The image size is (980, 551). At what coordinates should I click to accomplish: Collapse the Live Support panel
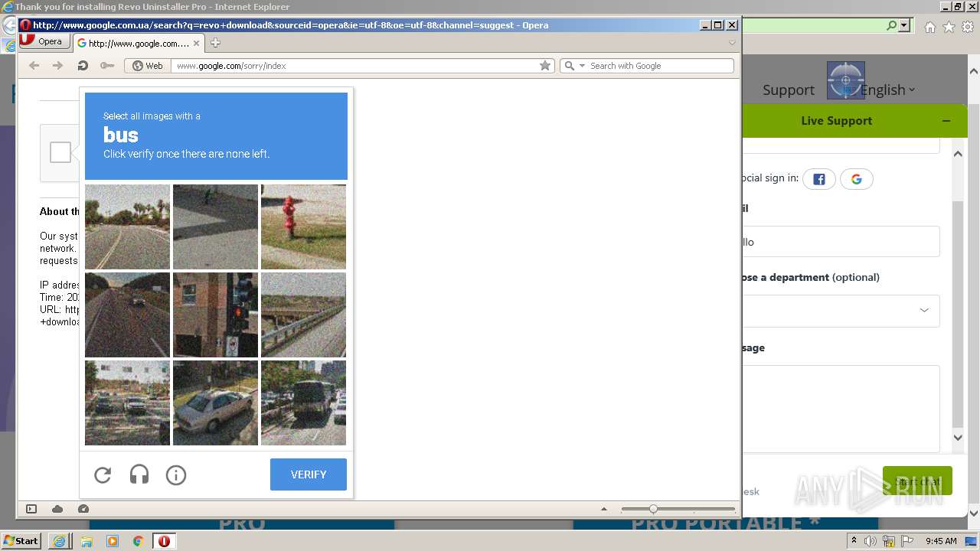tap(946, 121)
